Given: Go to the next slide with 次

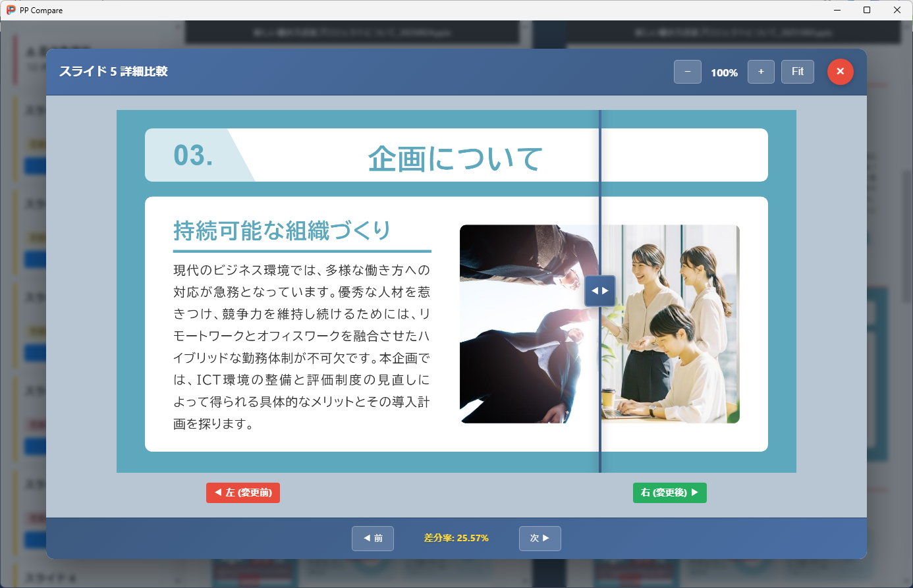Looking at the screenshot, I should pos(539,538).
